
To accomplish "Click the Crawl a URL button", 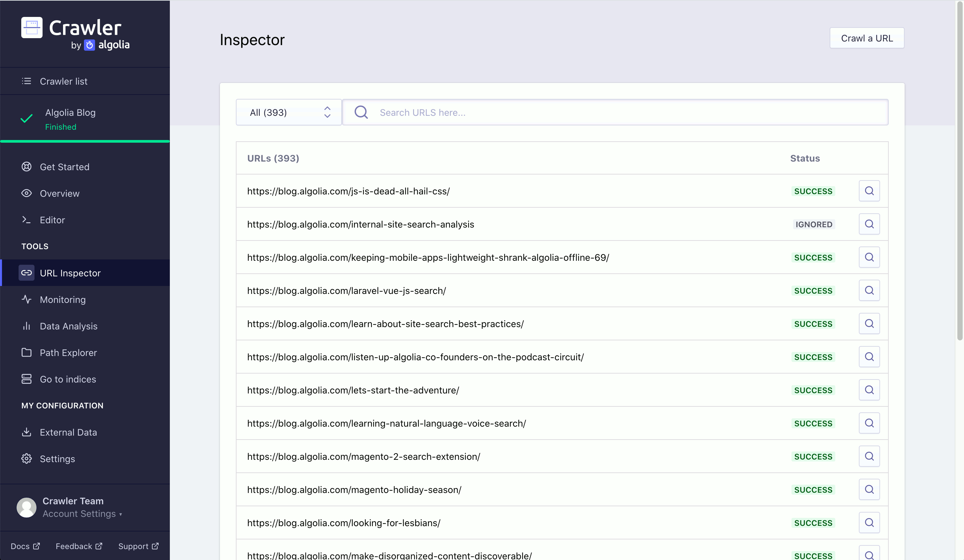I will (867, 38).
